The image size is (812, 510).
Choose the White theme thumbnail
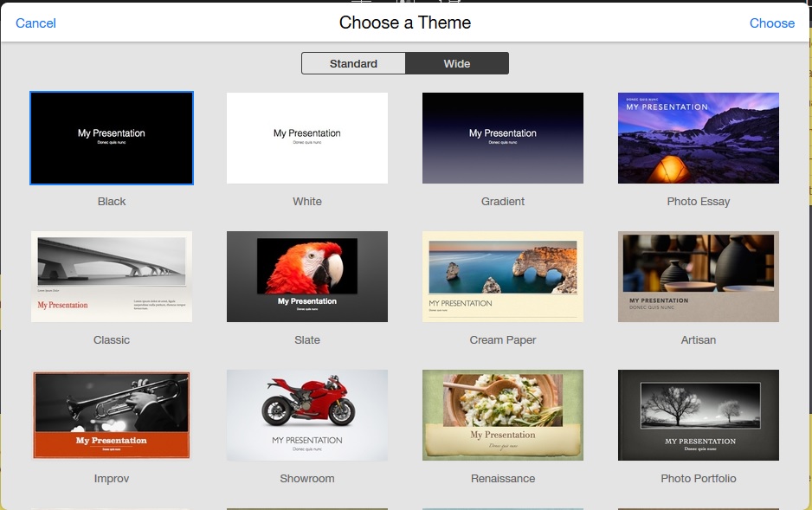tap(307, 139)
